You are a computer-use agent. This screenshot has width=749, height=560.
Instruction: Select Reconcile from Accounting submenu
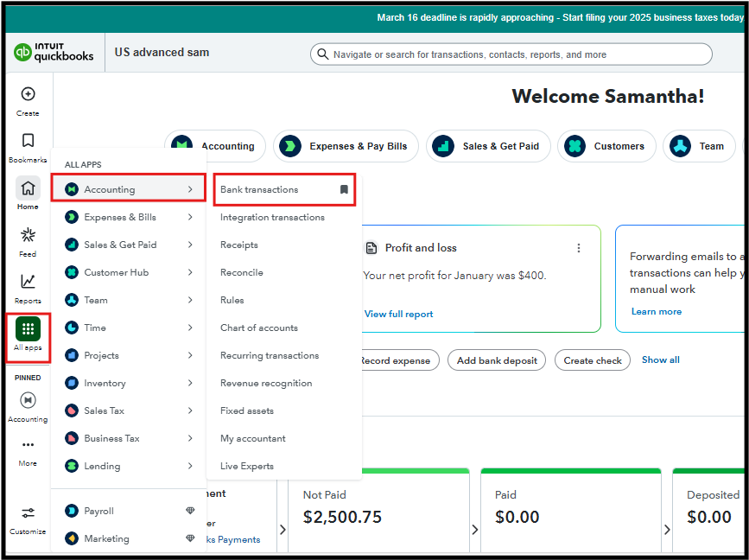(x=242, y=272)
